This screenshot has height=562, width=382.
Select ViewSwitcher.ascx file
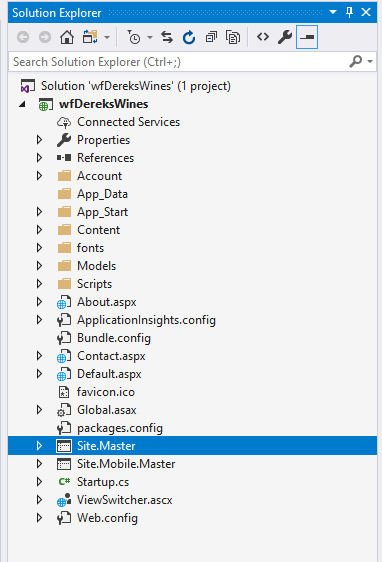coord(124,500)
